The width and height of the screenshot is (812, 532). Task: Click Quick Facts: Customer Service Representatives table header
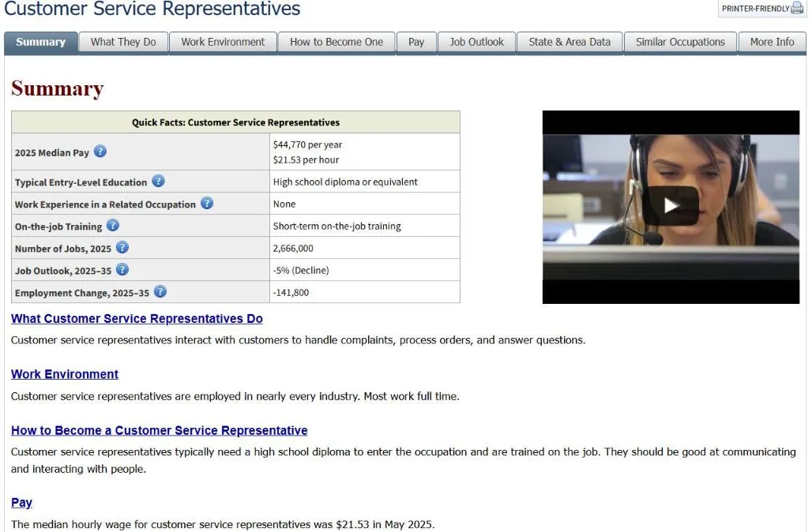pyautogui.click(x=235, y=122)
